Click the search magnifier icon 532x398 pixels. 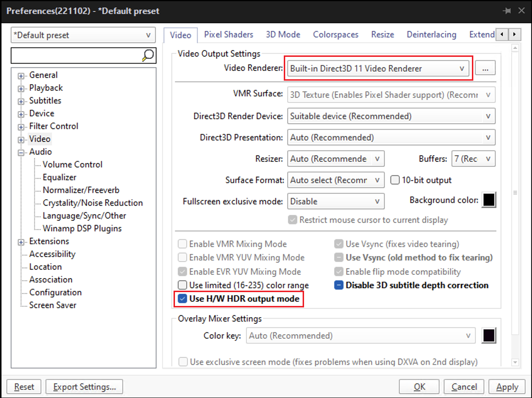point(148,55)
